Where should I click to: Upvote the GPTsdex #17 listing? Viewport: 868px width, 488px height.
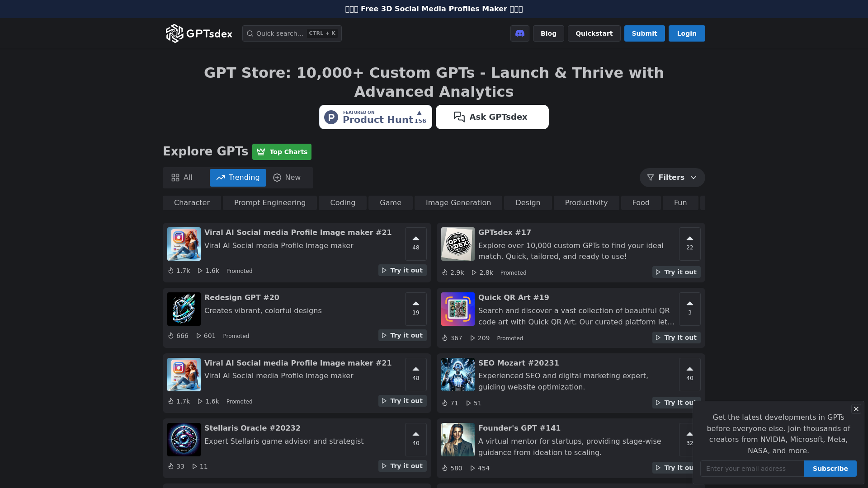[689, 244]
